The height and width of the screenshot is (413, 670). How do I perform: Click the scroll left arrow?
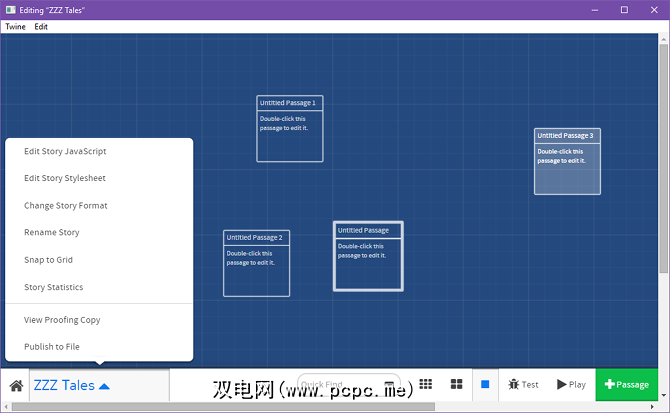click(x=6, y=407)
